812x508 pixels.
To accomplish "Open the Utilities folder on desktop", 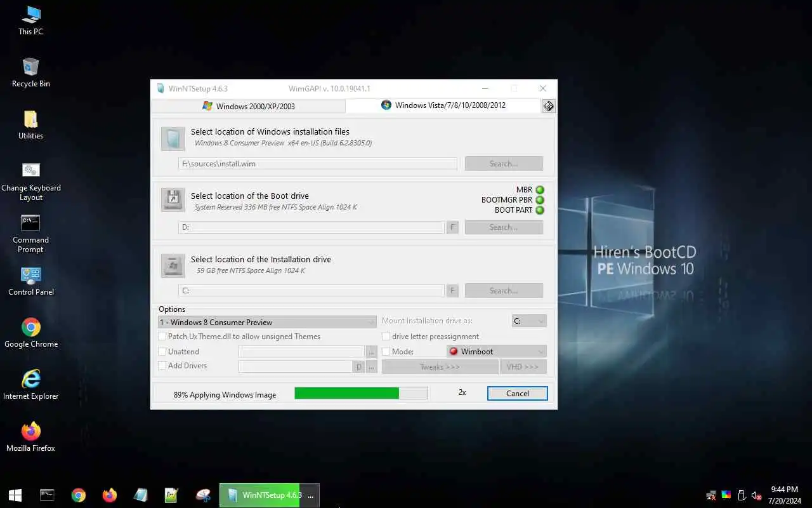I will click(x=30, y=124).
